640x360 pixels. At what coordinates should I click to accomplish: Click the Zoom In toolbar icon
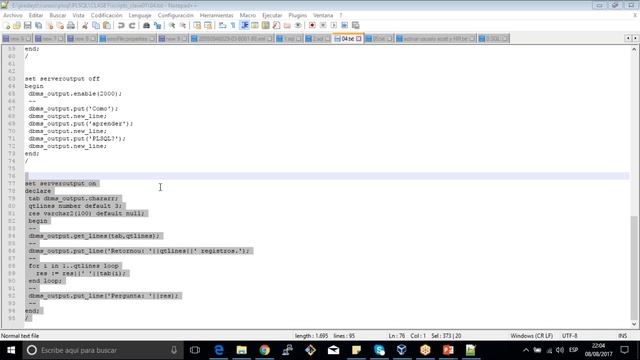tap(172, 25)
